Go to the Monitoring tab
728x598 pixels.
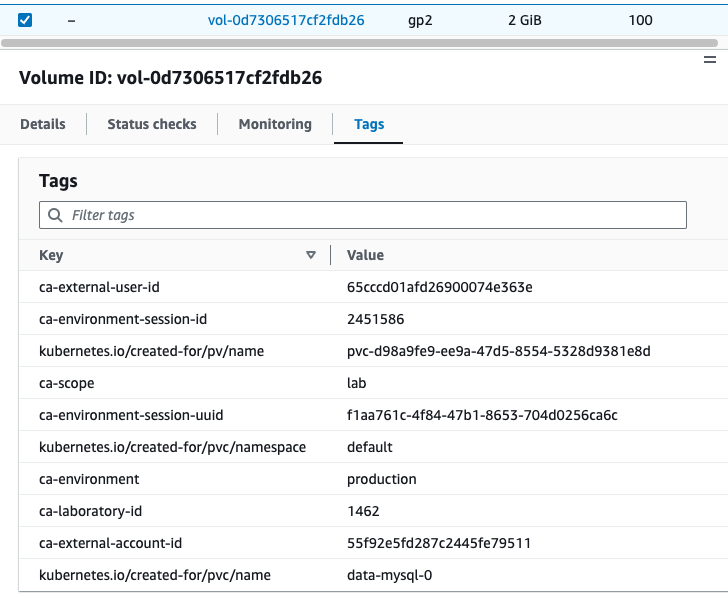(x=275, y=124)
